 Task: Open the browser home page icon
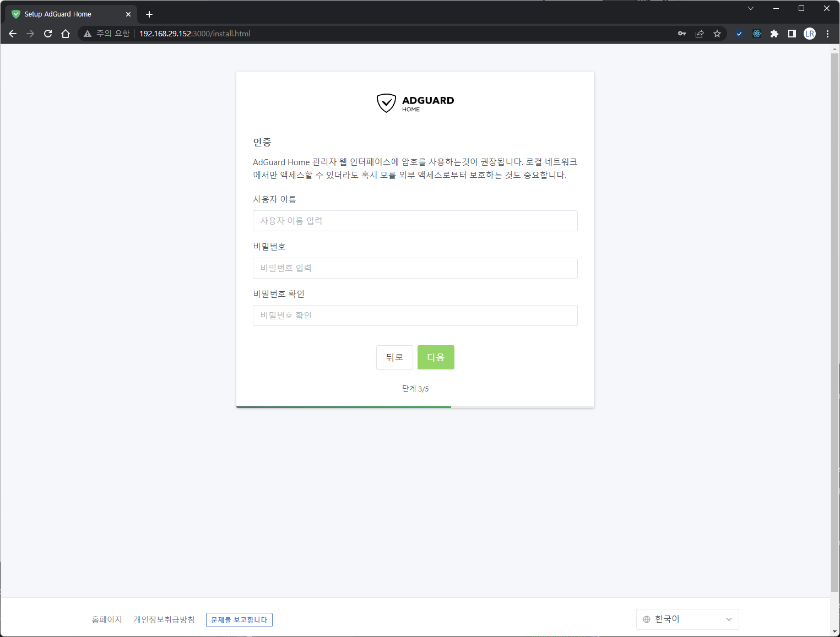[66, 34]
